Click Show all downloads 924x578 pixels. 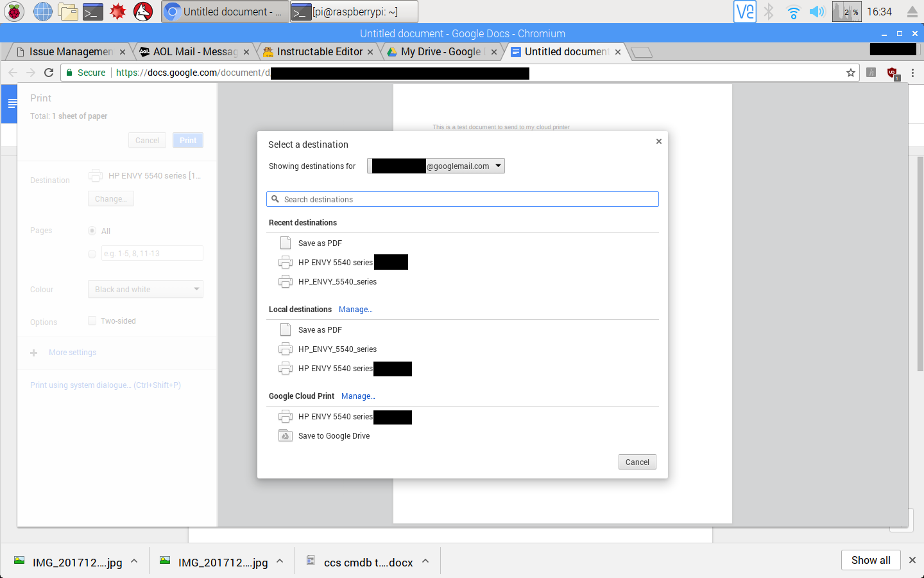click(871, 560)
